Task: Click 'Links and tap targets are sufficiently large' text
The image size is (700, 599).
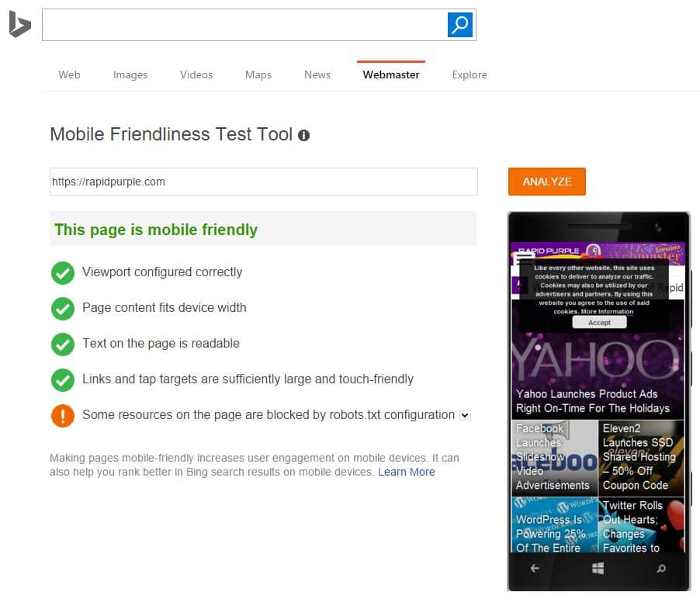Action: (x=248, y=379)
